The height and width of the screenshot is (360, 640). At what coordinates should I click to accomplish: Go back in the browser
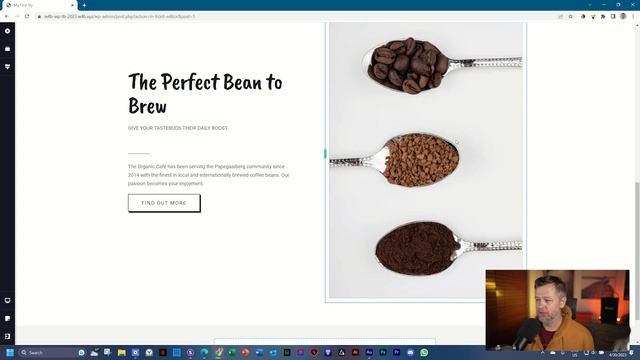7,16
